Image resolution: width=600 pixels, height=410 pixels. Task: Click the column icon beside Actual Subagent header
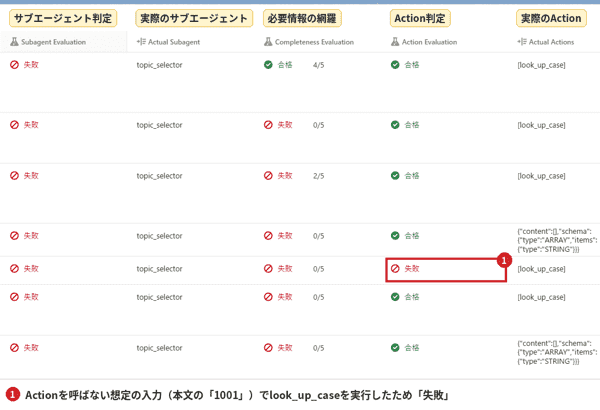141,42
